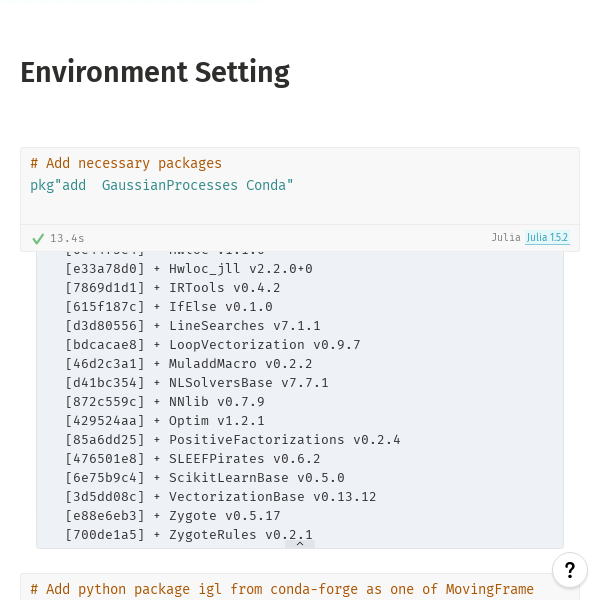Image resolution: width=600 pixels, height=600 pixels.
Task: Click the LoopVectorization v0.9.7 output line
Action: point(213,345)
